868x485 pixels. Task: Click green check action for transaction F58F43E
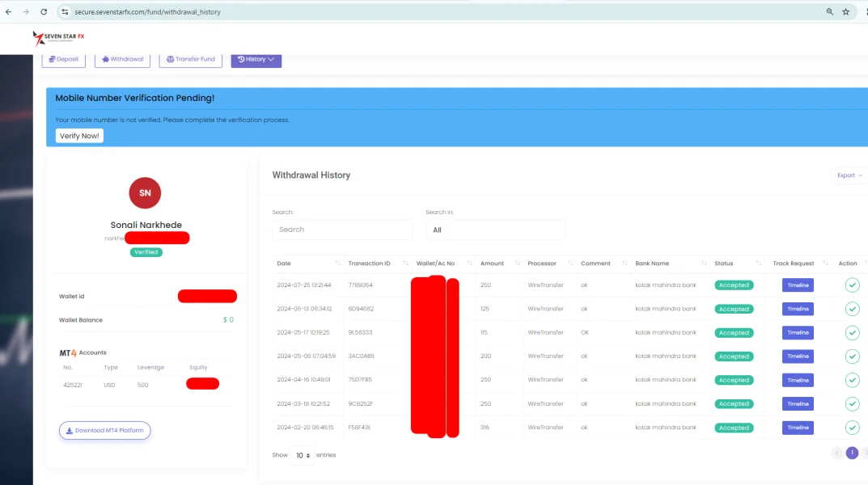click(852, 428)
